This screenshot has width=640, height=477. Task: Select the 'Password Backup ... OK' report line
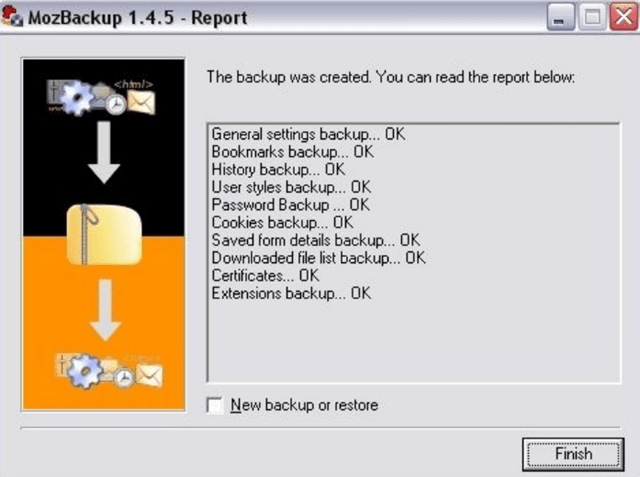291,205
